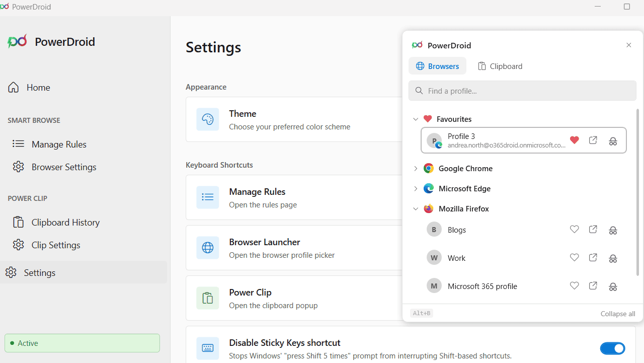
Task: Click the Find a profile search field
Action: (522, 91)
